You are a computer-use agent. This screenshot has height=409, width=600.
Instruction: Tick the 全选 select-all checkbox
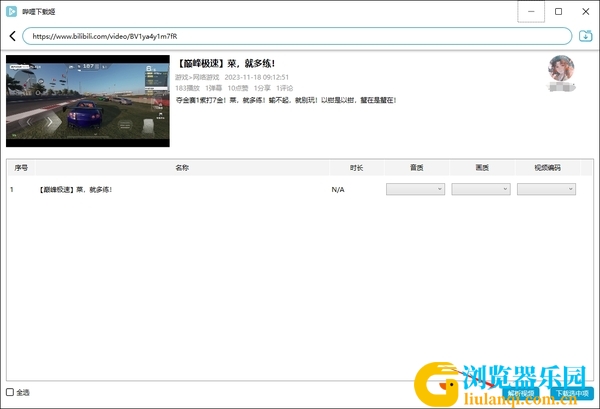[x=10, y=392]
